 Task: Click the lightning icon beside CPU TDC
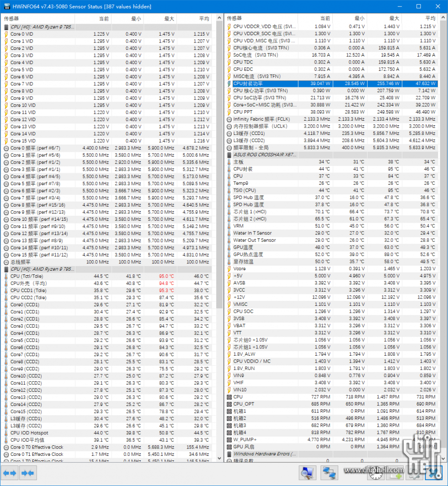tap(229, 62)
